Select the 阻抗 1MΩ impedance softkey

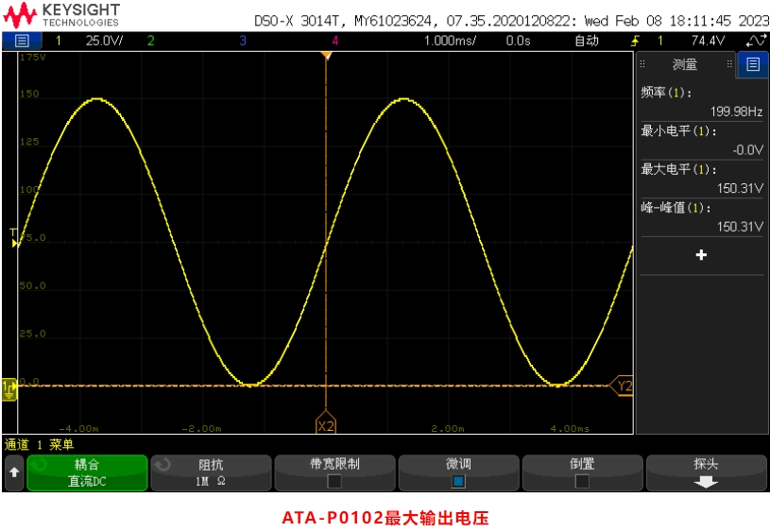(x=212, y=472)
